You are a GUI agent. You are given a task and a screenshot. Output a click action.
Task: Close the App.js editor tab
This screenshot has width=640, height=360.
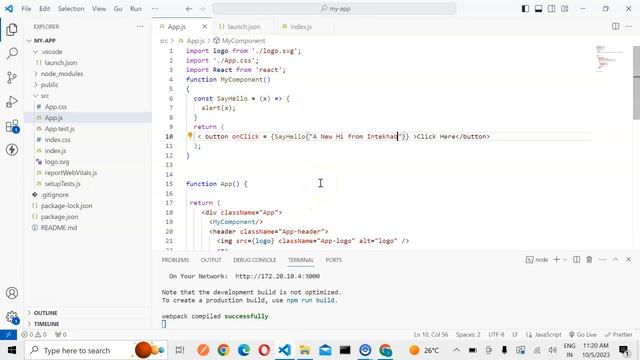204,27
